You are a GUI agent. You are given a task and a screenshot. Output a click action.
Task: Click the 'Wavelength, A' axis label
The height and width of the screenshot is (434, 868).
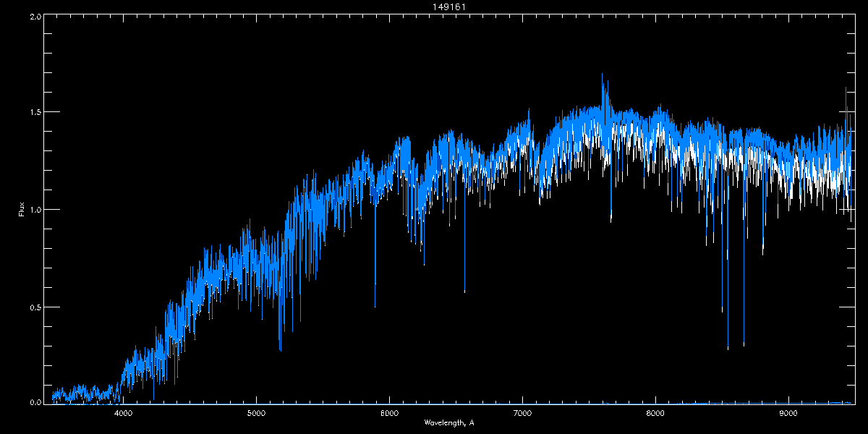(x=448, y=422)
